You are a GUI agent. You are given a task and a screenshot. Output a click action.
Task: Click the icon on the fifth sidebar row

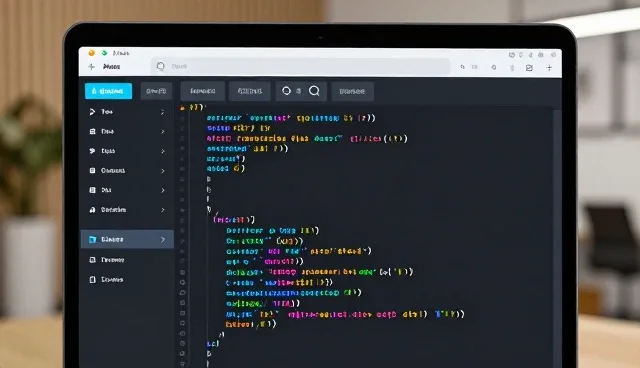point(93,190)
